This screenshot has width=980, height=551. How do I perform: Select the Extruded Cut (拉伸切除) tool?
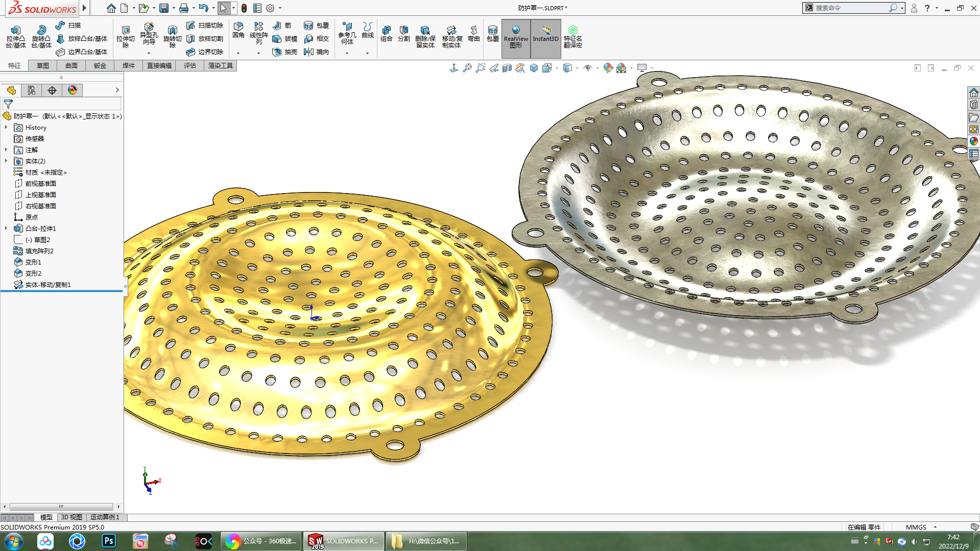[x=125, y=36]
